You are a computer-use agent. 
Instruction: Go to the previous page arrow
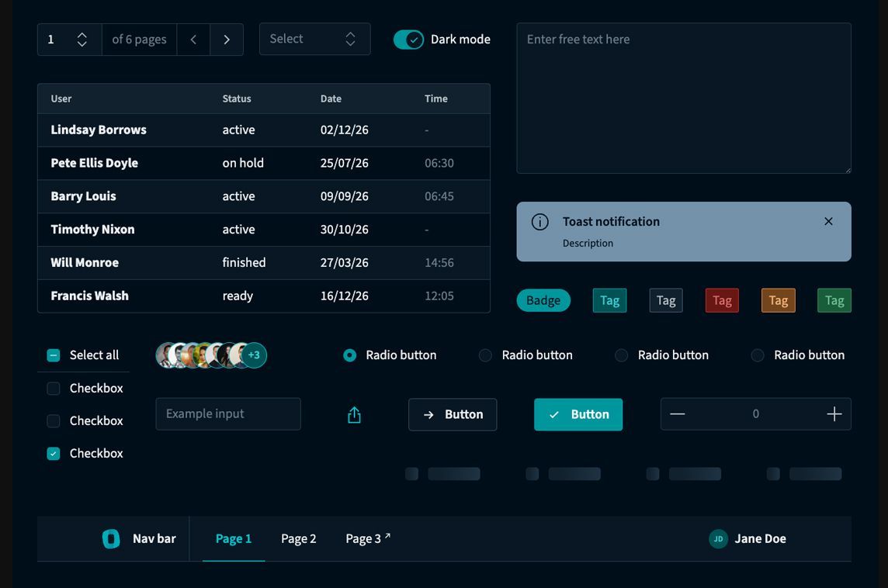[x=194, y=40]
